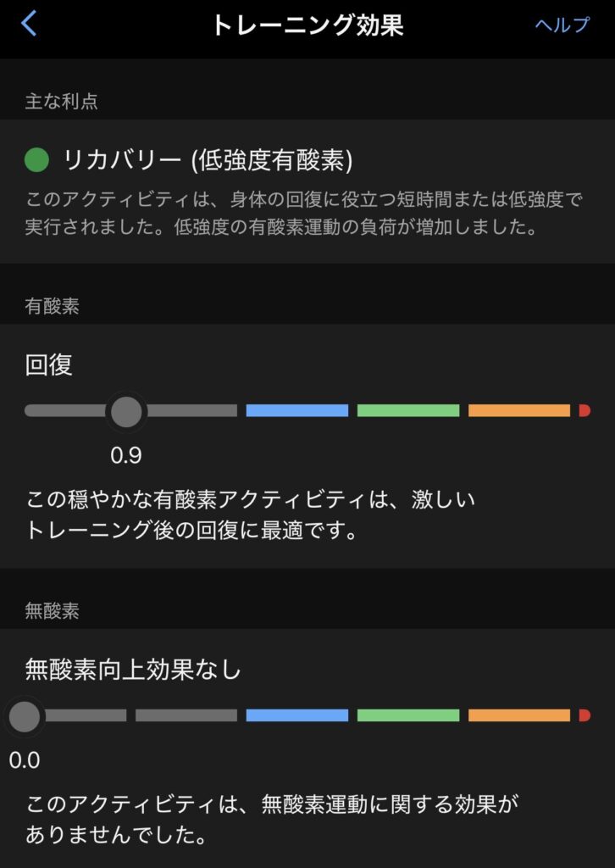
Task: Tap the orange segment of aerobic bar
Action: click(518, 411)
